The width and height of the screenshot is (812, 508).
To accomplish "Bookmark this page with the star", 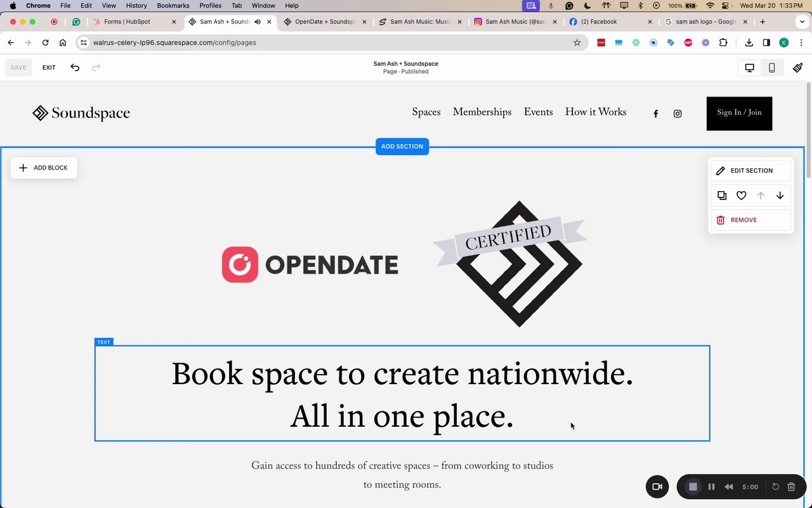I will (x=577, y=43).
